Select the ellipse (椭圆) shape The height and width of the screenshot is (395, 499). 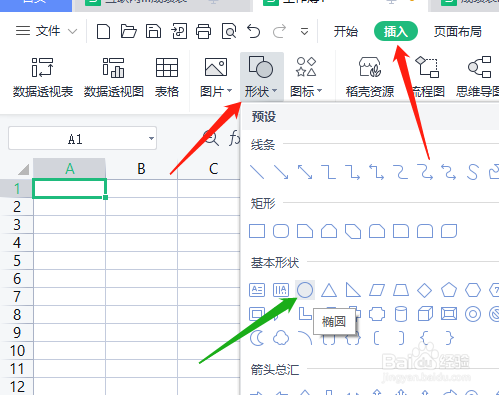(x=305, y=290)
